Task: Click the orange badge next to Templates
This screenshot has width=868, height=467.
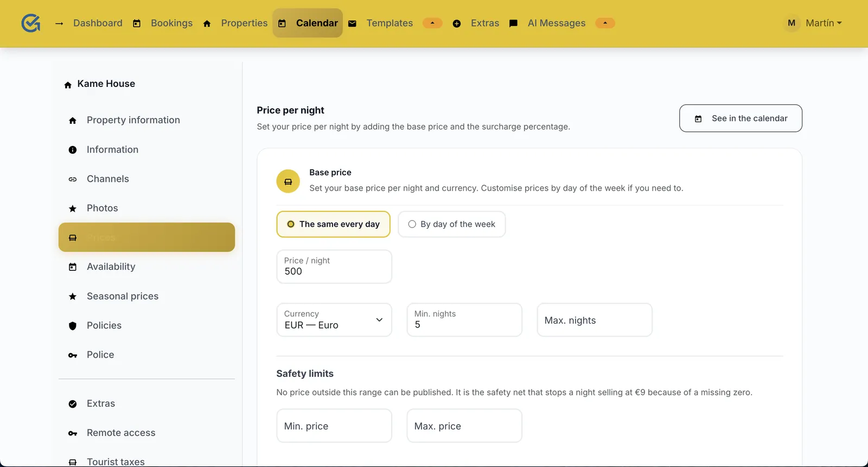Action: [432, 23]
